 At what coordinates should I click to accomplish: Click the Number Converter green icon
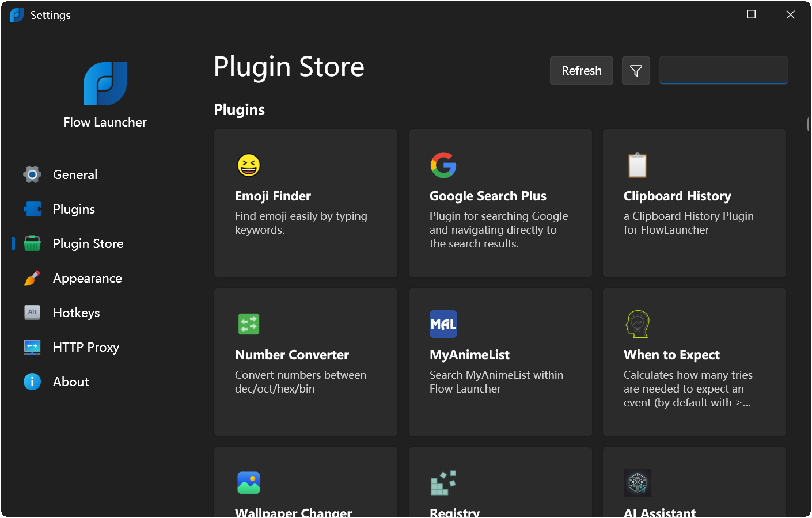tap(248, 323)
